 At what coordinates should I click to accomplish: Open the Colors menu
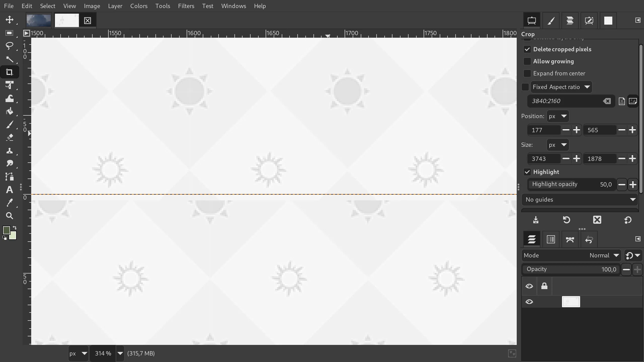[139, 6]
